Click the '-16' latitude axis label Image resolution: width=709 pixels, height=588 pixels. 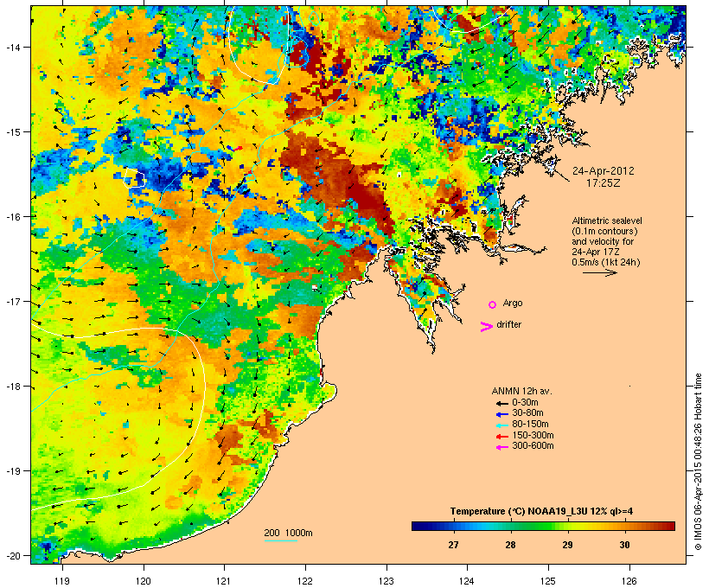(12, 217)
